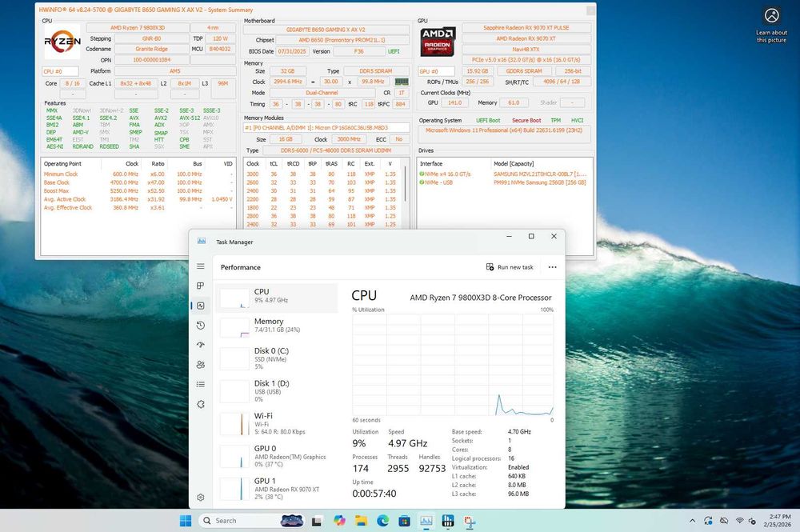The width and height of the screenshot is (800, 532).
Task: Open clock and date in taskbar
Action: pyautogui.click(x=777, y=521)
